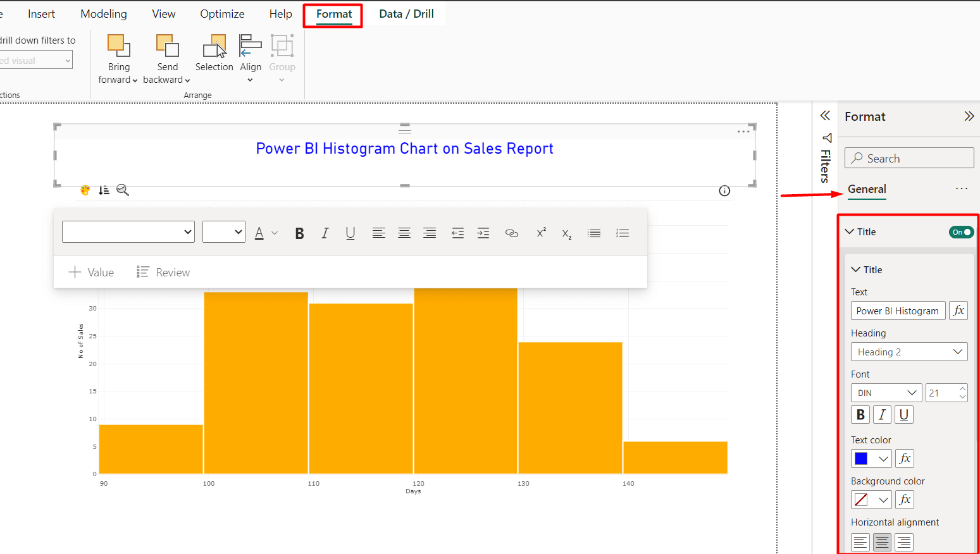Open the Optimize menu

222,13
